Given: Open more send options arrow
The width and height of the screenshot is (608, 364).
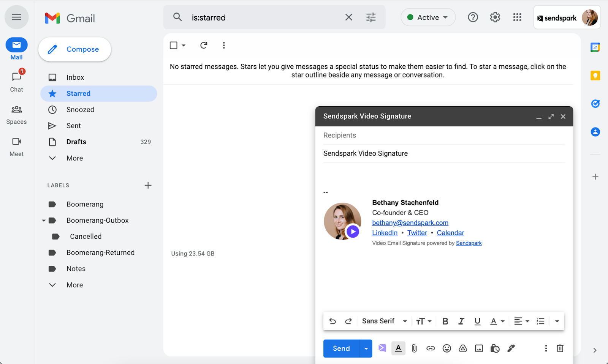Looking at the screenshot, I should tap(366, 348).
